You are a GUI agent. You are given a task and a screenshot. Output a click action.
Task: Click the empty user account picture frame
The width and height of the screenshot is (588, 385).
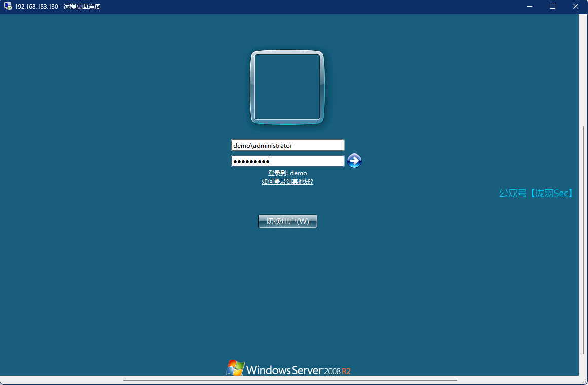(x=287, y=87)
